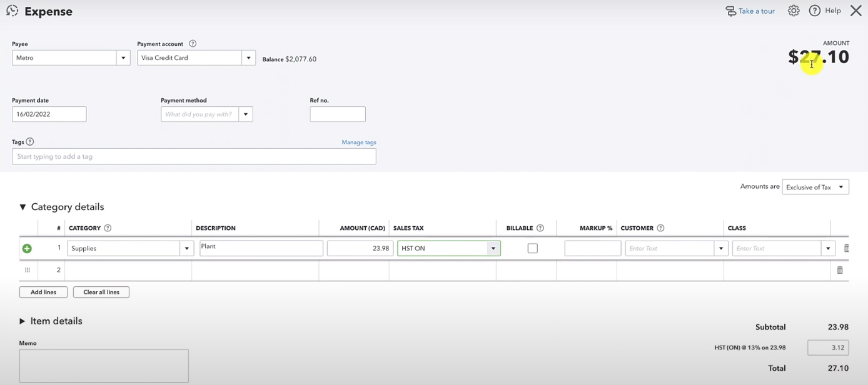Open the settings gear icon
This screenshot has width=868, height=385.
(794, 11)
